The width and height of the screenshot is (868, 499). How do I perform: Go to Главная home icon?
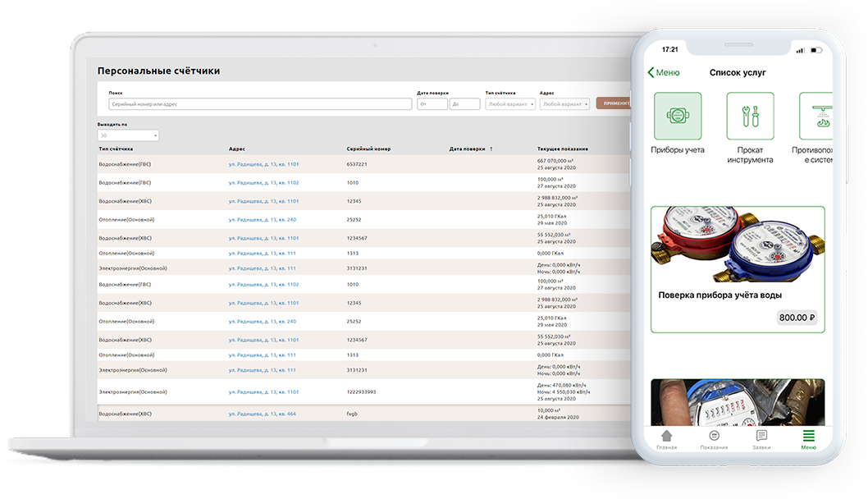tap(666, 436)
